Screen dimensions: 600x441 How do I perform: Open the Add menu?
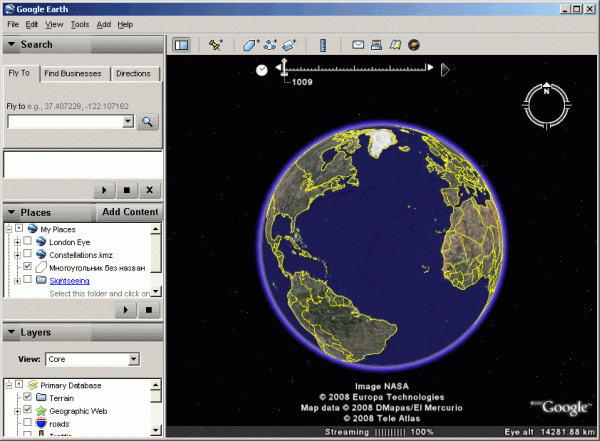point(103,24)
